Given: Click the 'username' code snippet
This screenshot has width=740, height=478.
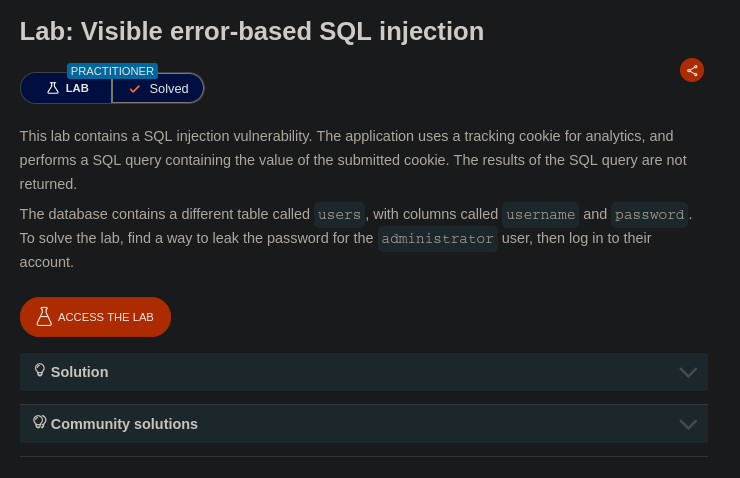Looking at the screenshot, I should [x=540, y=215].
